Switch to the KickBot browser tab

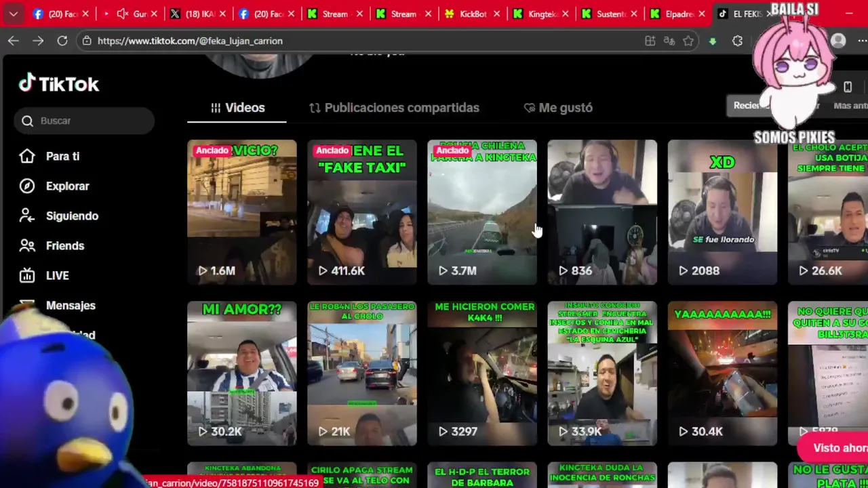click(x=472, y=14)
